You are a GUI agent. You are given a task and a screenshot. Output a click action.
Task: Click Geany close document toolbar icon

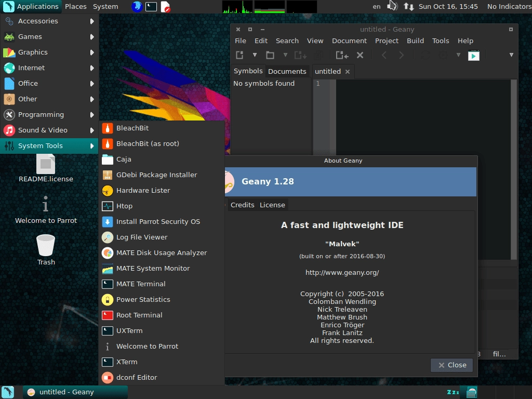point(360,55)
